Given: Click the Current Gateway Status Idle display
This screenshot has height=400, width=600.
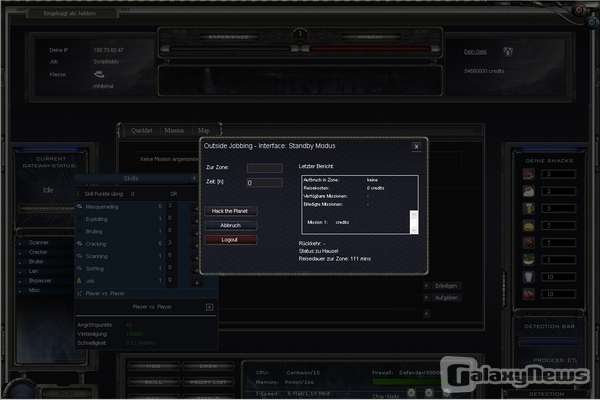Looking at the screenshot, I should click(x=48, y=190).
